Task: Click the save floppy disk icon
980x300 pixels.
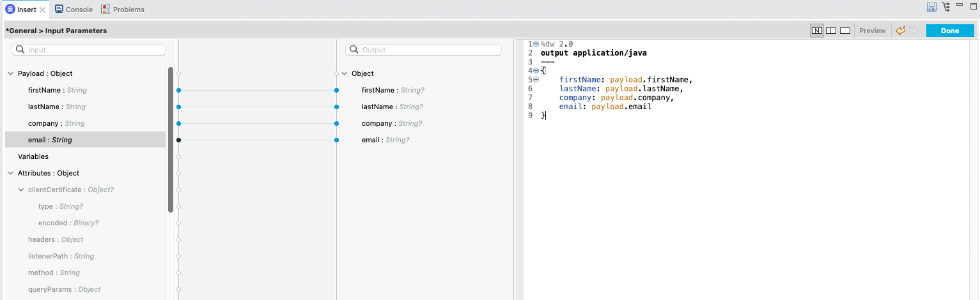Action: pos(932,7)
